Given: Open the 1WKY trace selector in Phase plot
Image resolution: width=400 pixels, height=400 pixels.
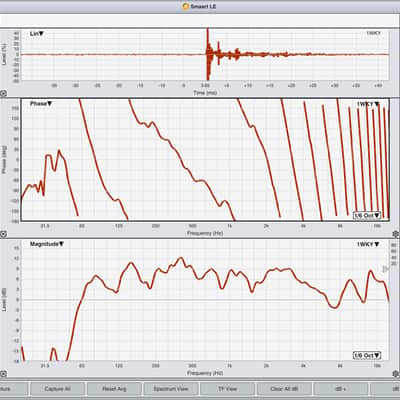Looking at the screenshot, I should point(368,104).
